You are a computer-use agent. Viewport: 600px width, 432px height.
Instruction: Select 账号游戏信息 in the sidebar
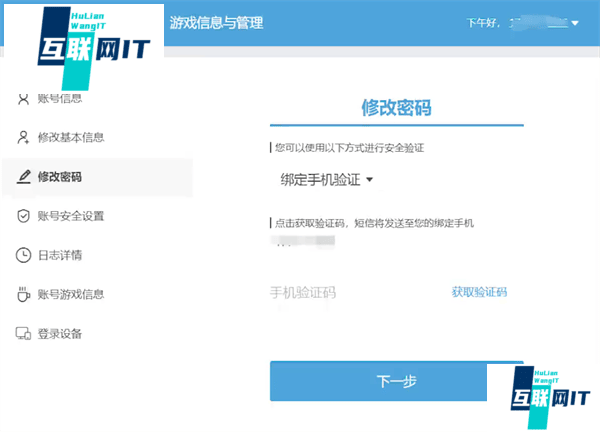[x=71, y=294]
